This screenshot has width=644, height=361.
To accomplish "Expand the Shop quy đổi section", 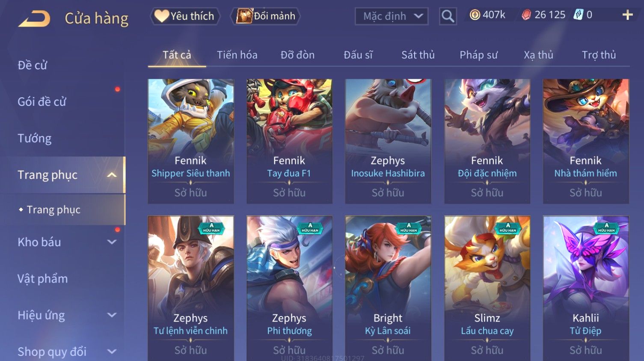I will [x=112, y=352].
